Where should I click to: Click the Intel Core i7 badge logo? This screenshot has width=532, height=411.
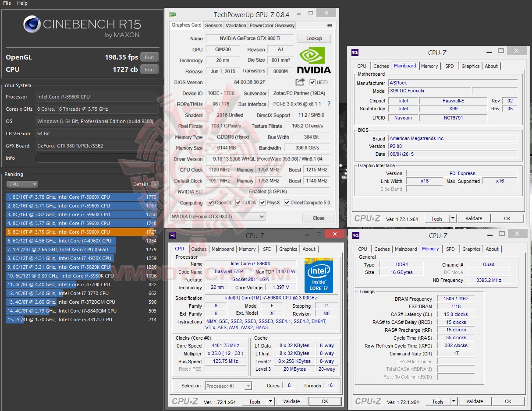[x=319, y=276]
